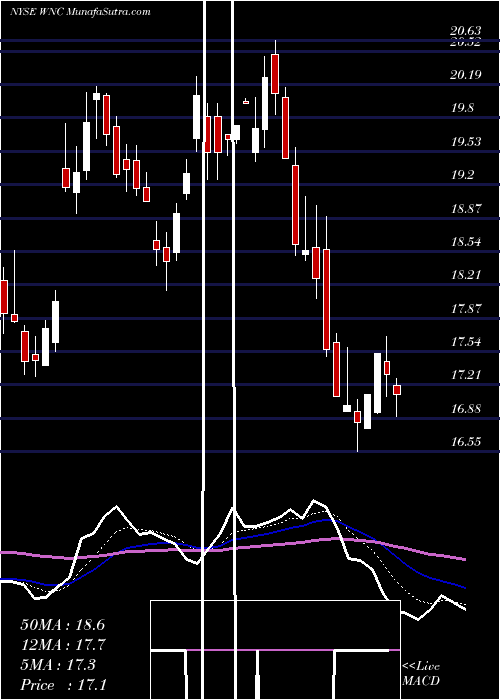Click the 12MA : 17.7 readout
This screenshot has width=500, height=700.
click(62, 645)
